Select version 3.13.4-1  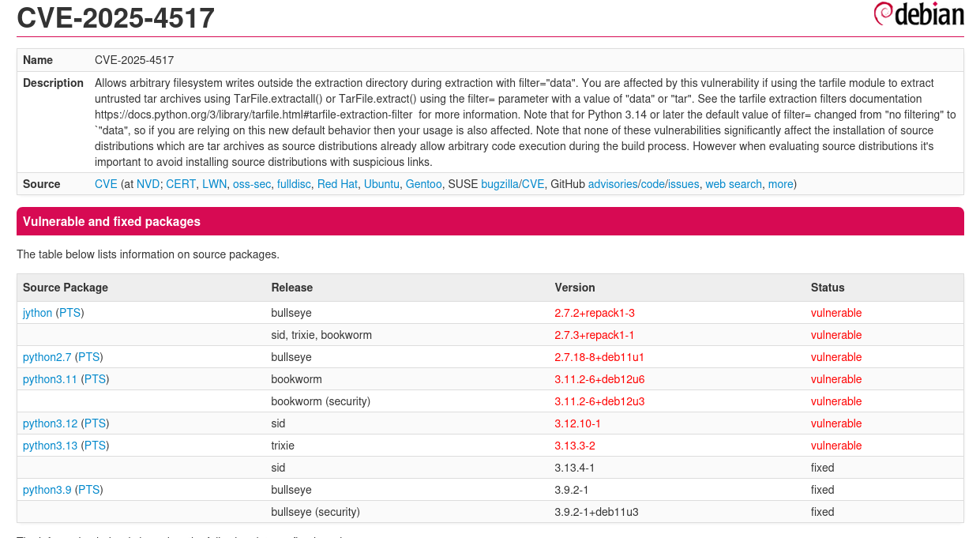point(575,468)
